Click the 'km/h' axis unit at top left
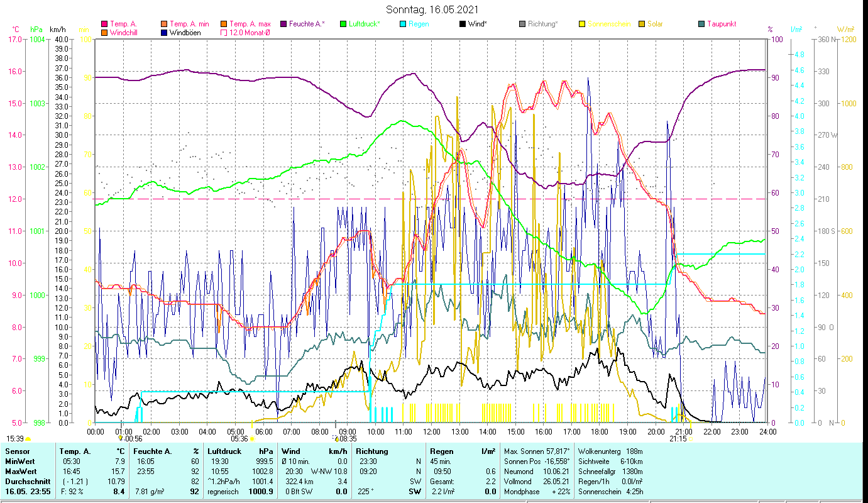This screenshot has height=503, width=868. click(x=57, y=30)
